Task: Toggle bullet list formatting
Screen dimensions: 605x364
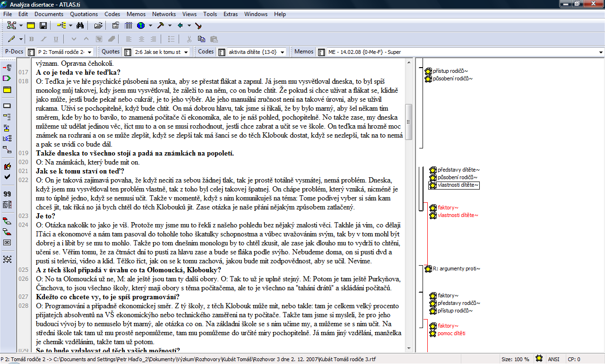Action: click(172, 39)
